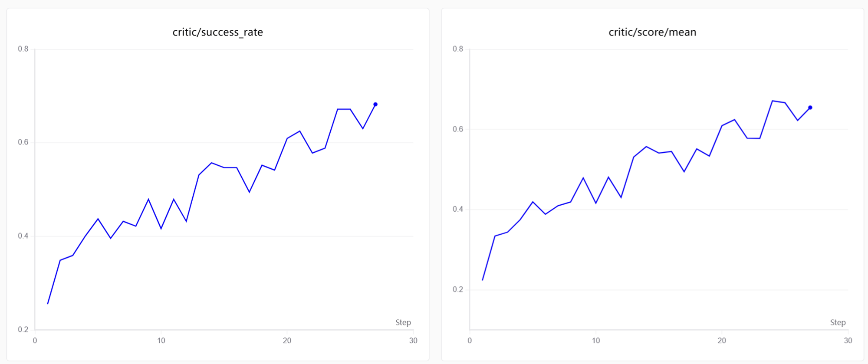The width and height of the screenshot is (868, 364).
Task: Click x-axis tick 10 on score/mean chart
Action: (x=596, y=341)
